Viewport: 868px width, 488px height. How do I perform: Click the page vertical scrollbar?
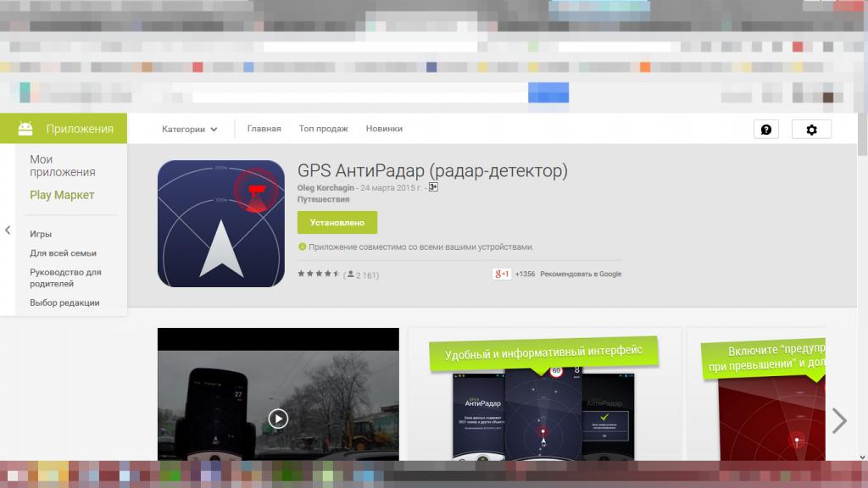[x=862, y=134]
